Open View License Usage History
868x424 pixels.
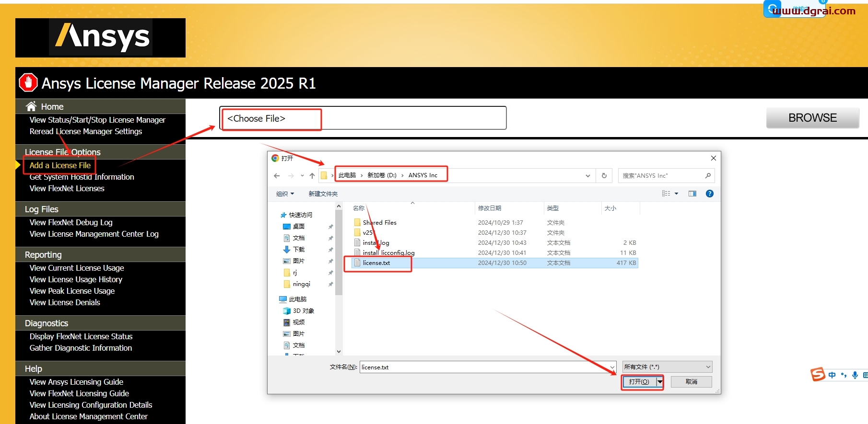(76, 279)
